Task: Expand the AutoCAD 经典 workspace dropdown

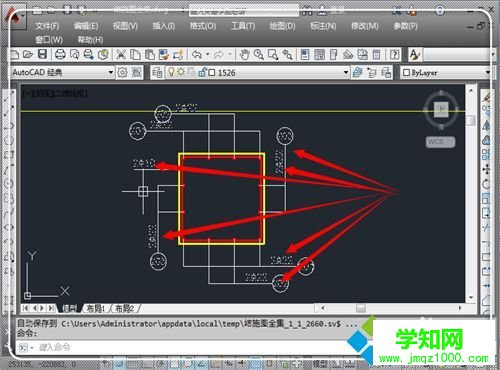Action: 111,72
